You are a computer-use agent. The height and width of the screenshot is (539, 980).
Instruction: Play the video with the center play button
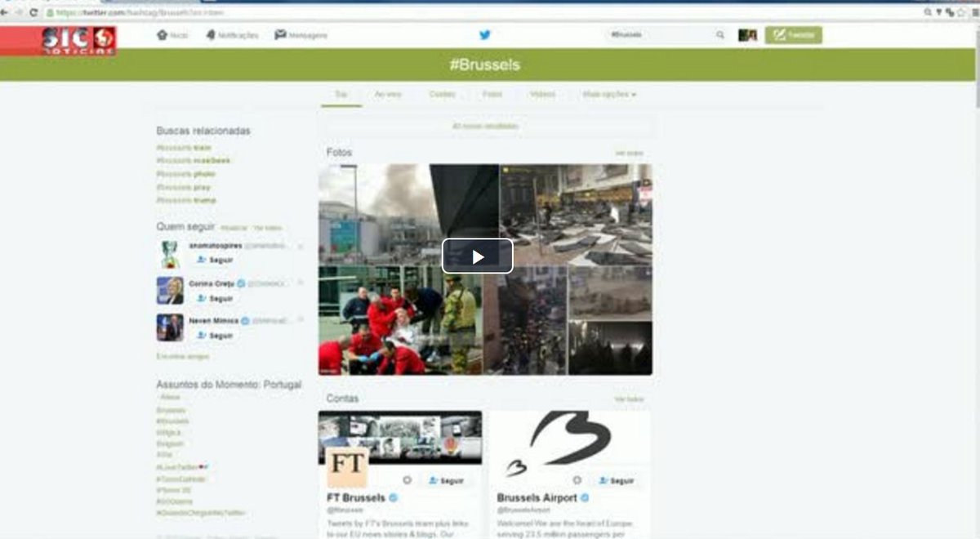pos(478,256)
